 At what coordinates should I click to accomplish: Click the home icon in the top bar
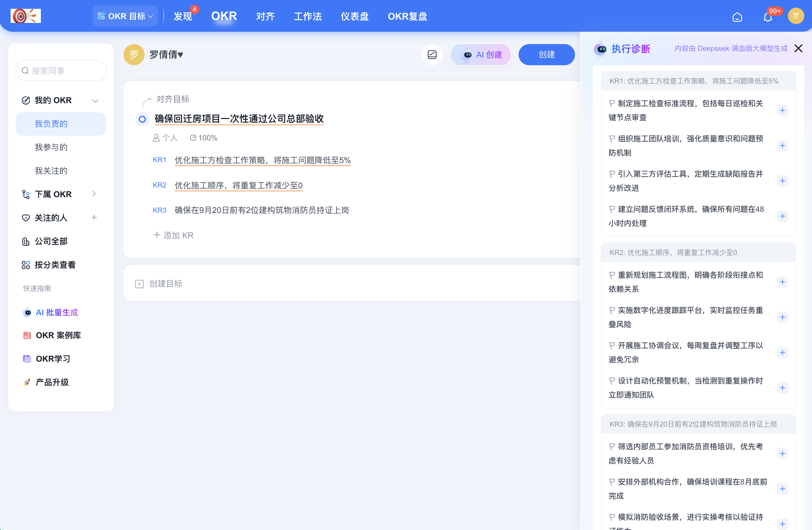click(737, 17)
